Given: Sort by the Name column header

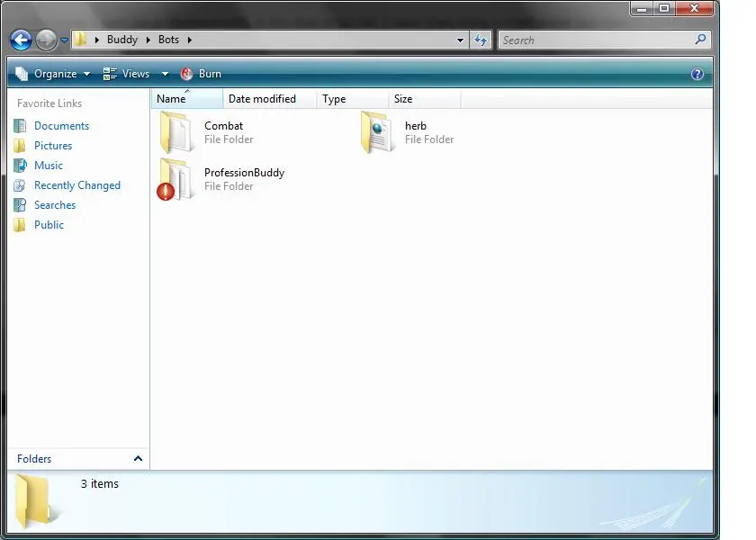Looking at the screenshot, I should coord(187,99).
